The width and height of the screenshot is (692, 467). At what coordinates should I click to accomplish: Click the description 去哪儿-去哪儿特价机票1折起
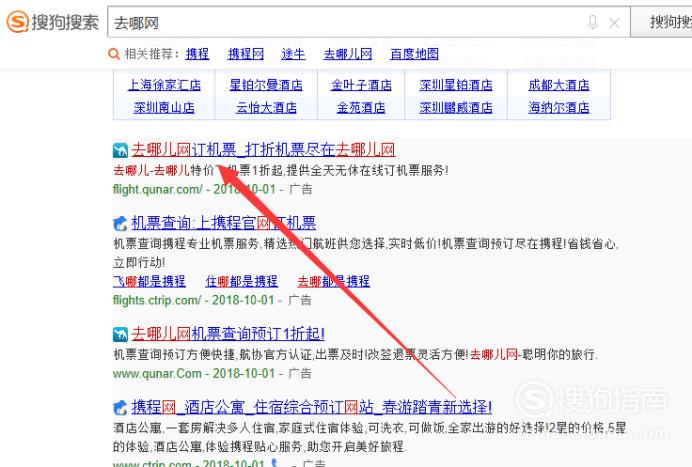click(x=281, y=170)
